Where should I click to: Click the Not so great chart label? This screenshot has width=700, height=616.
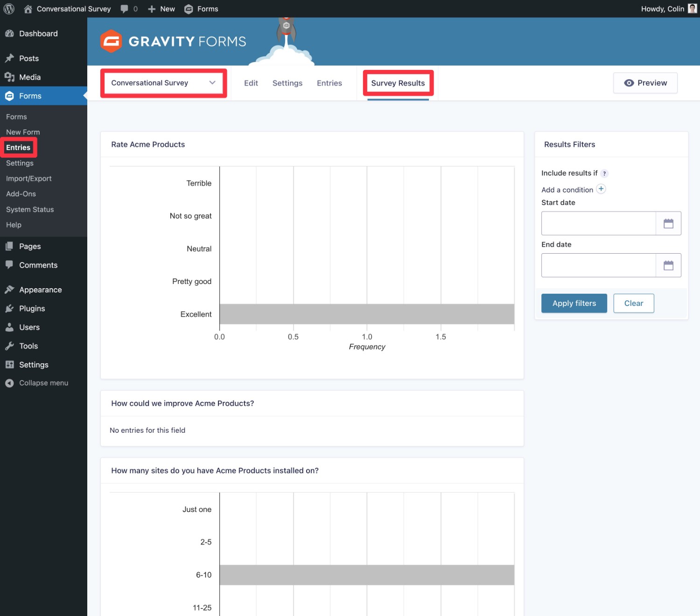click(x=190, y=216)
